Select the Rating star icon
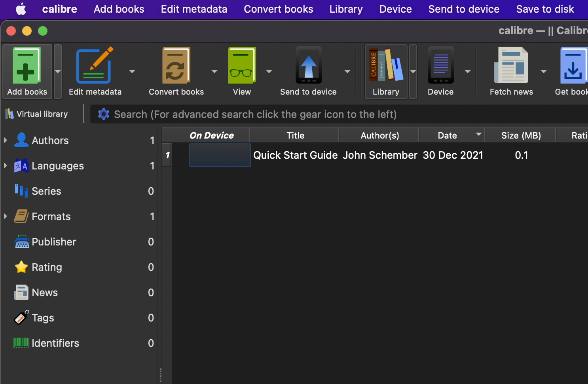 [x=21, y=267]
